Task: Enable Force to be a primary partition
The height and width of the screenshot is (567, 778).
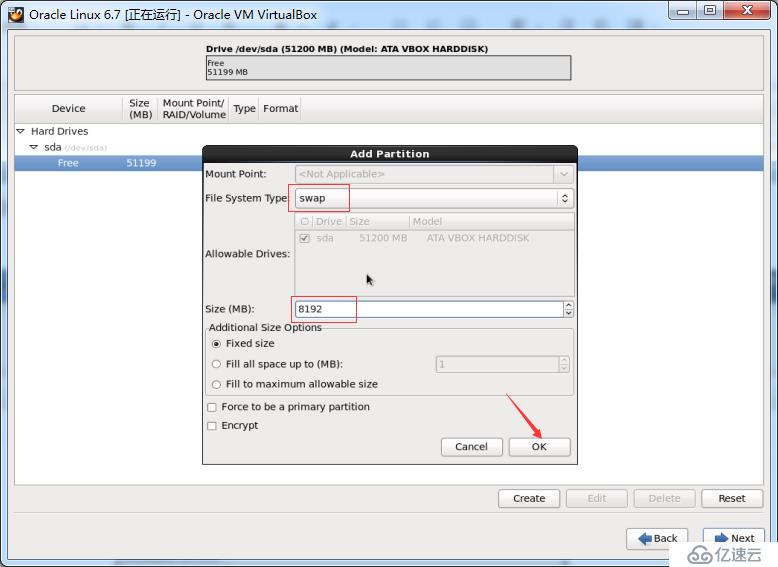Action: pyautogui.click(x=212, y=407)
